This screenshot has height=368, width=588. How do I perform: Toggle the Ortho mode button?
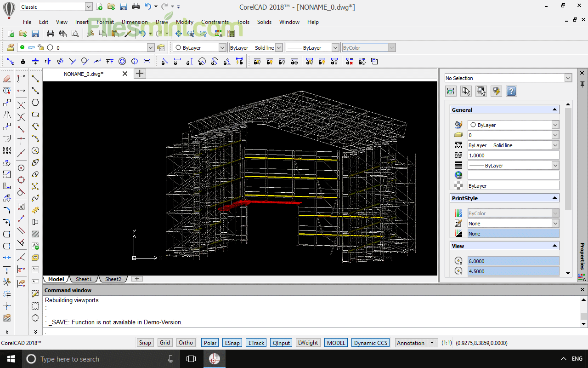pyautogui.click(x=186, y=342)
